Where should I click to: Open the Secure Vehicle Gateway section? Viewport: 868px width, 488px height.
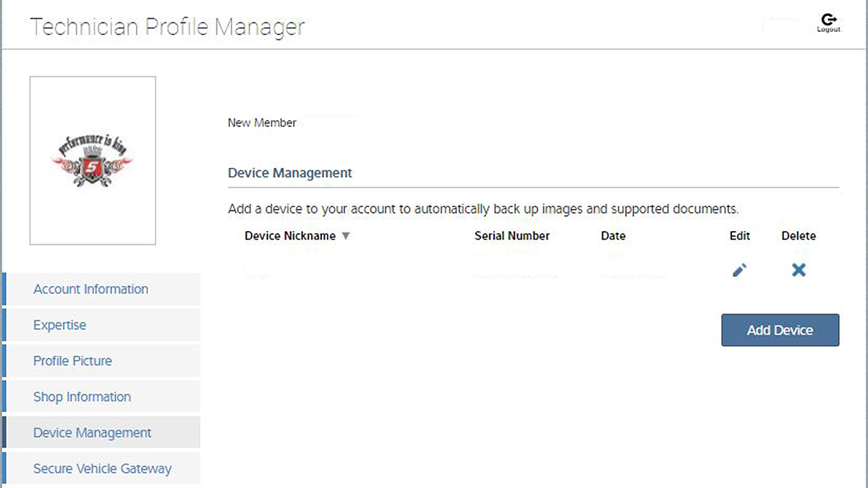(102, 468)
